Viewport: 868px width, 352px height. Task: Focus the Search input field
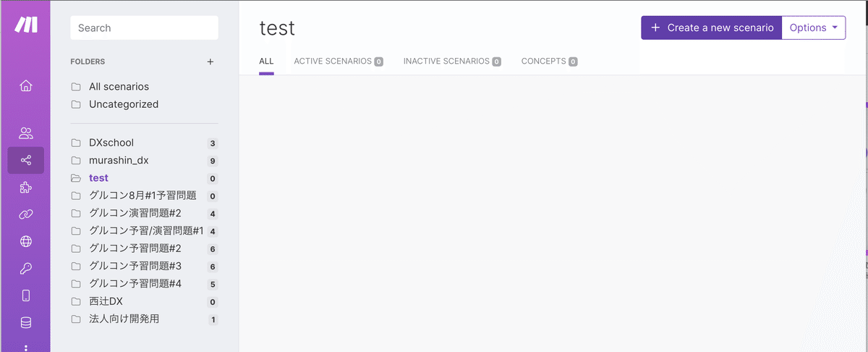(144, 28)
